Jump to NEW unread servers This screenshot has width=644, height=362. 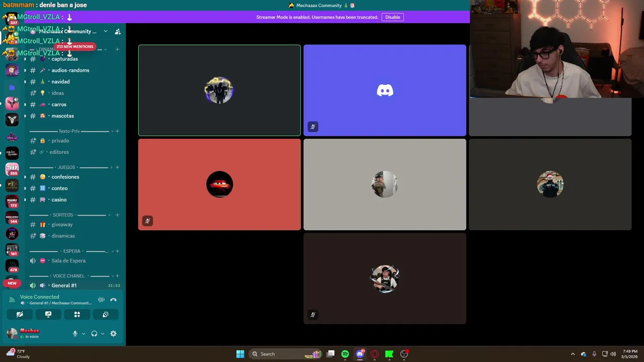point(12,283)
